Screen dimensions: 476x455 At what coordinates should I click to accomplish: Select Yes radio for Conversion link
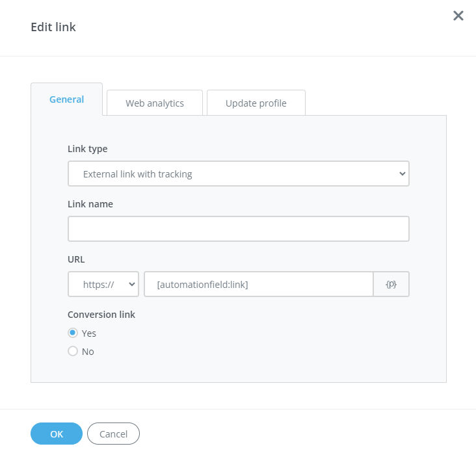click(x=73, y=333)
